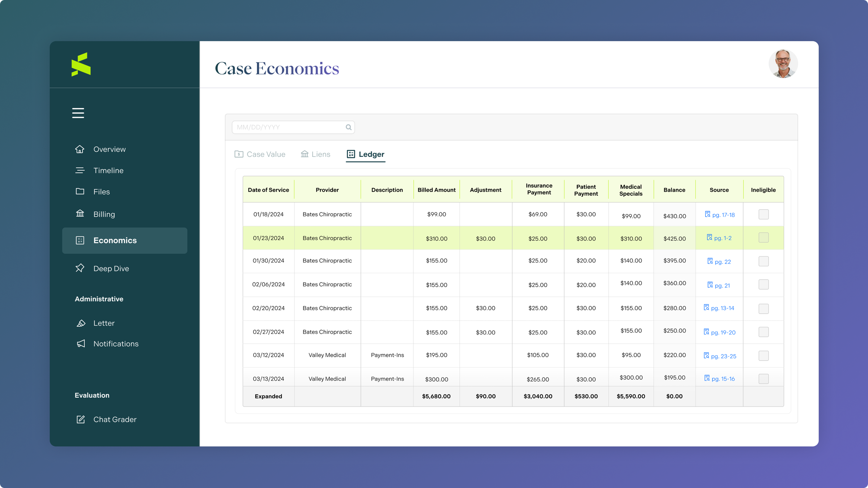This screenshot has width=868, height=488.
Task: Select the Overview home icon
Action: 80,149
